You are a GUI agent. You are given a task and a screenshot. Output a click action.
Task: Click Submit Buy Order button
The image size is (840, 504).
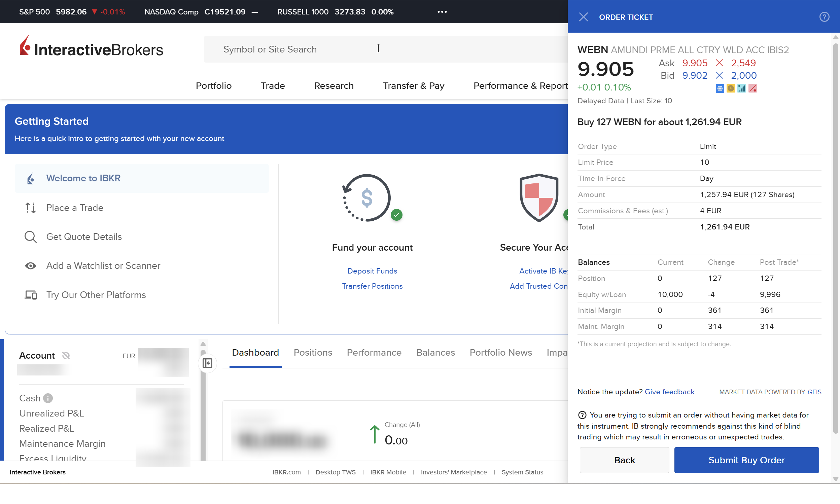(x=746, y=460)
